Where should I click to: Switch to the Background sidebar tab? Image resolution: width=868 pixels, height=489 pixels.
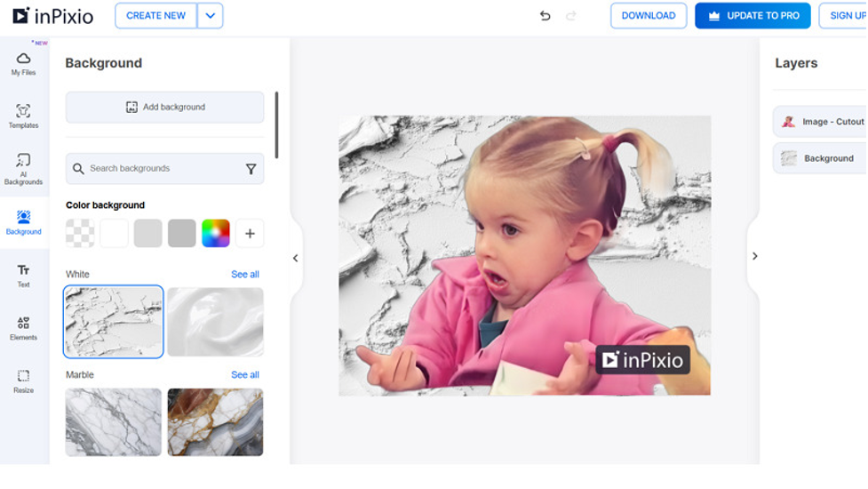(x=23, y=222)
